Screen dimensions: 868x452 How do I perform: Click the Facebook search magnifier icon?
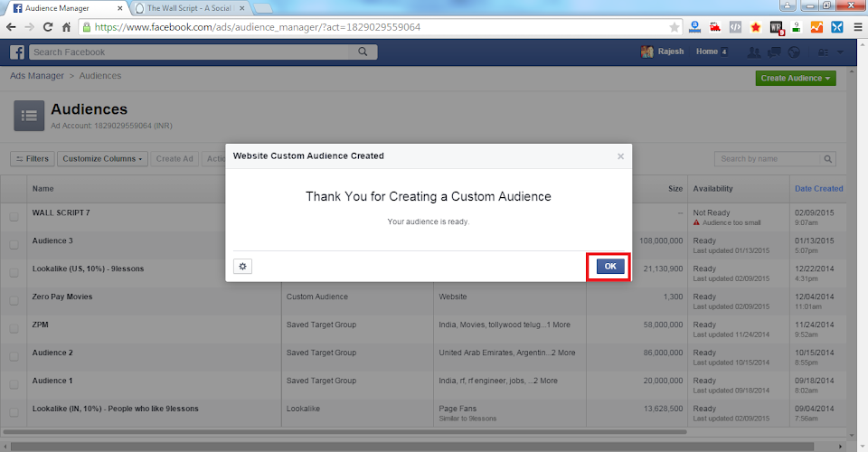click(x=363, y=52)
